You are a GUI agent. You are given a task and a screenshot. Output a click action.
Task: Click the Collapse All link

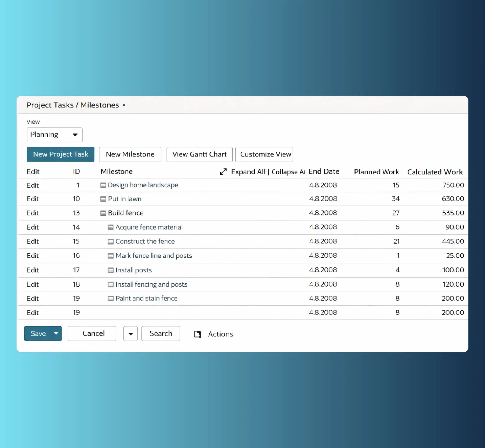[x=288, y=172]
